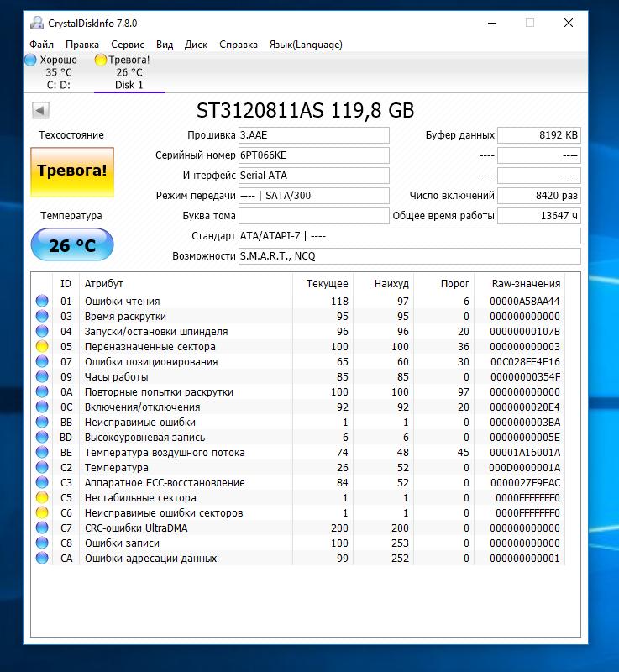This screenshot has width=619, height=672.
Task: Click status icon of C3 Аппаратное ECC-восстановление
Action: coord(42,482)
